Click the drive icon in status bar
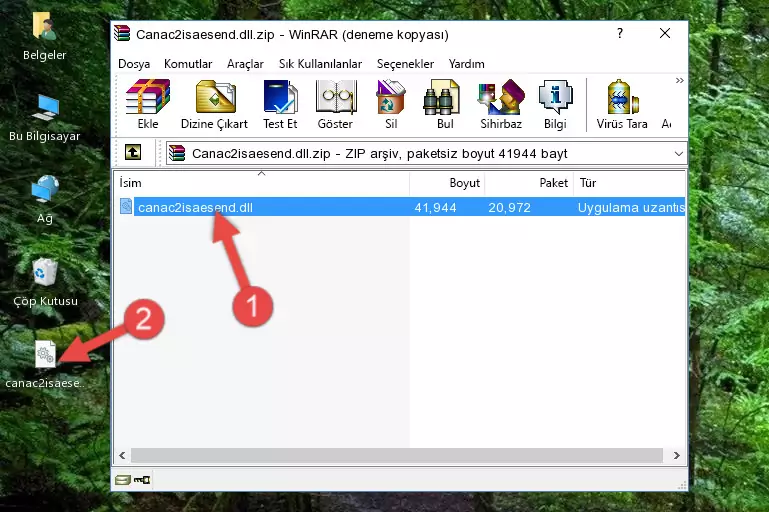 pos(122,480)
